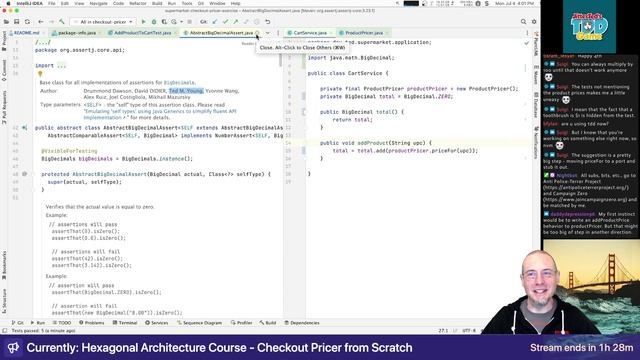640x360 pixels.
Task: Run the configuration with the green play icon
Action: (143, 22)
